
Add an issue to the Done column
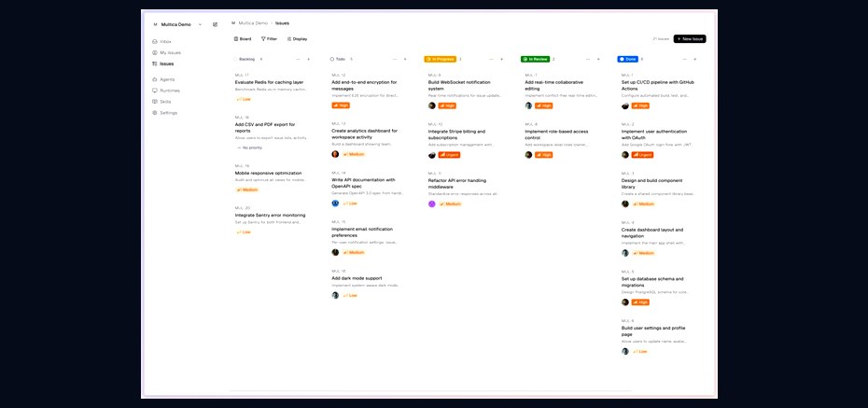click(694, 59)
